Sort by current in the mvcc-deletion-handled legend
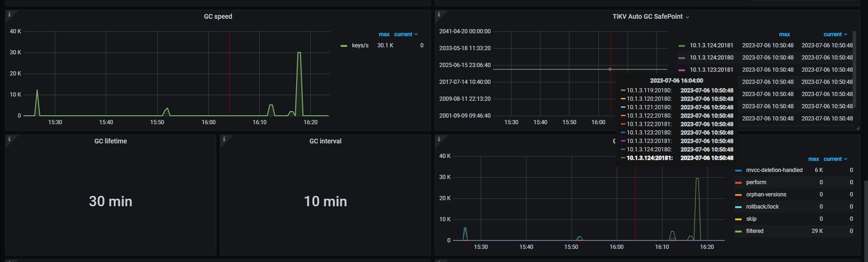This screenshot has width=868, height=262. tap(835, 159)
